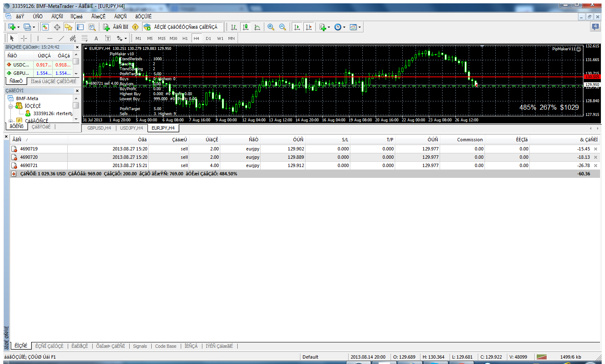Toggle Auto Scroll for the chart
Image resolution: width=605 pixels, height=364 pixels.
297,27
